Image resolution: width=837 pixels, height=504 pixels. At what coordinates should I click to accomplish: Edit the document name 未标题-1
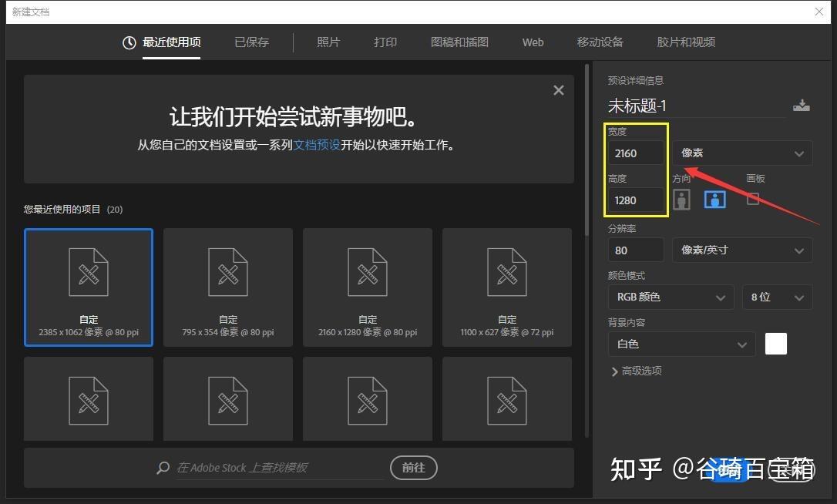point(696,106)
